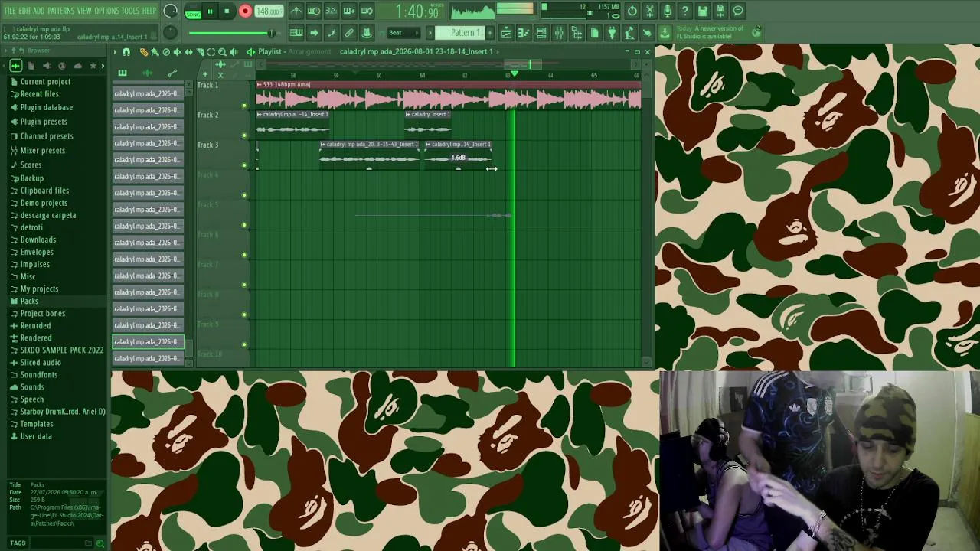The image size is (980, 551).
Task: Toggle wait for input before playing
Action: (314, 11)
